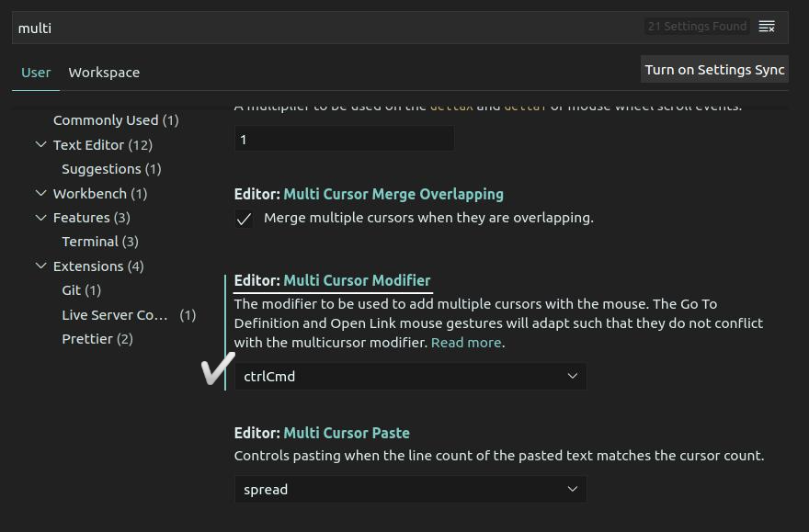This screenshot has height=532, width=809.
Task: Select Suggestions (1) subcategory
Action: 111,169
